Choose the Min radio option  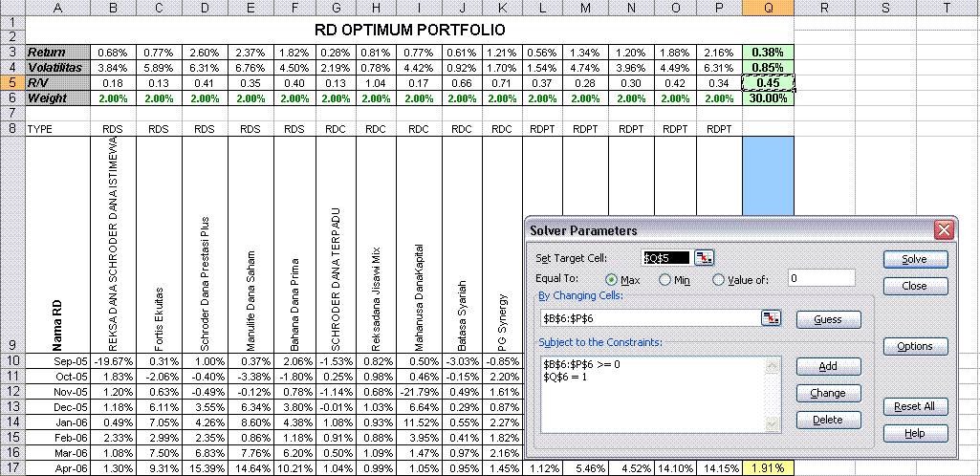point(665,279)
